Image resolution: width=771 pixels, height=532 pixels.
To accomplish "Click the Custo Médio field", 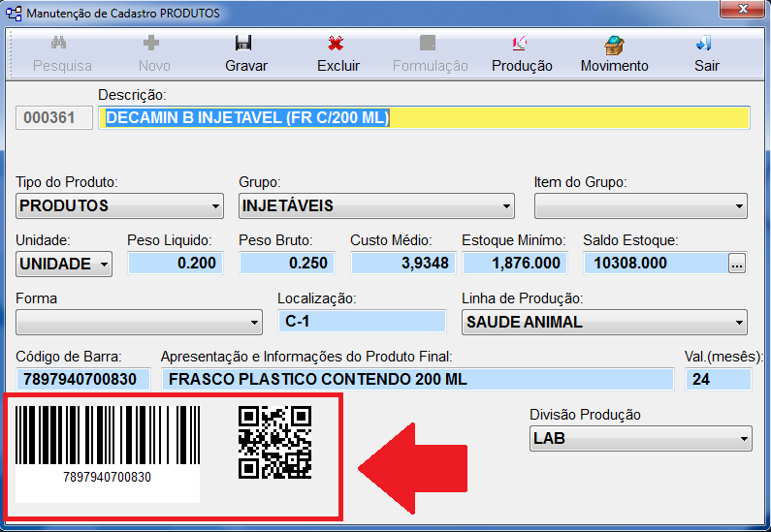I will point(403,263).
